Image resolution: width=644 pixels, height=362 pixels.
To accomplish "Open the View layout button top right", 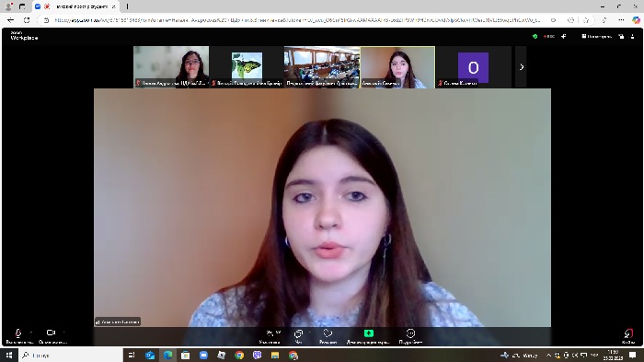I will pyautogui.click(x=597, y=37).
